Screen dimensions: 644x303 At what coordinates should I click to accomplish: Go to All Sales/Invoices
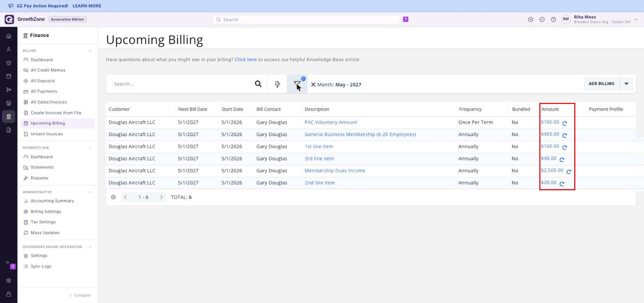pyautogui.click(x=48, y=102)
